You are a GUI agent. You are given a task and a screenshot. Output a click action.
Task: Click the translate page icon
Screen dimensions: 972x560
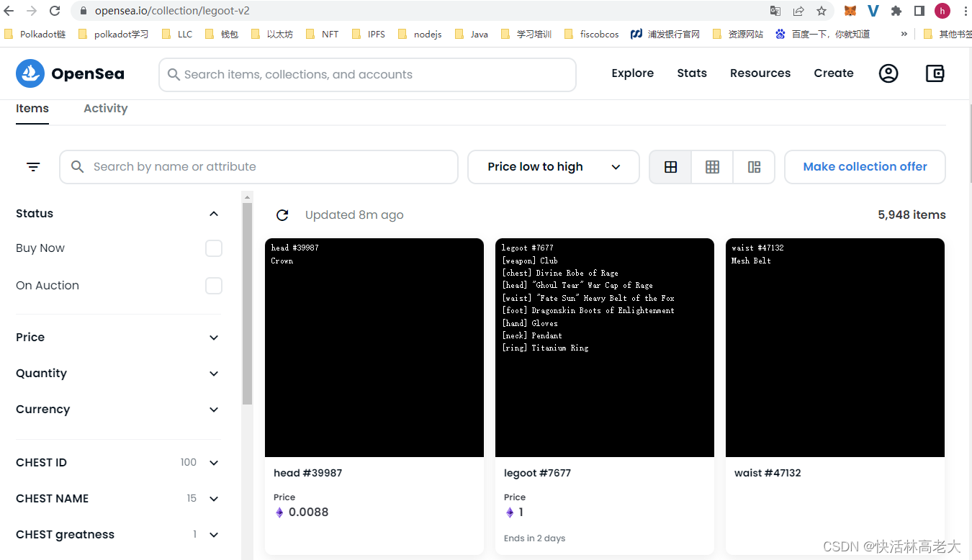(775, 11)
